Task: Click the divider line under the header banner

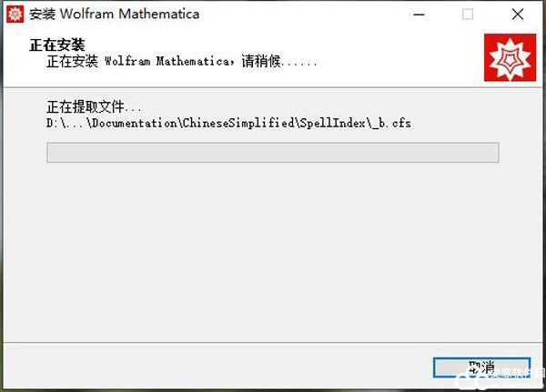Action: [x=273, y=87]
